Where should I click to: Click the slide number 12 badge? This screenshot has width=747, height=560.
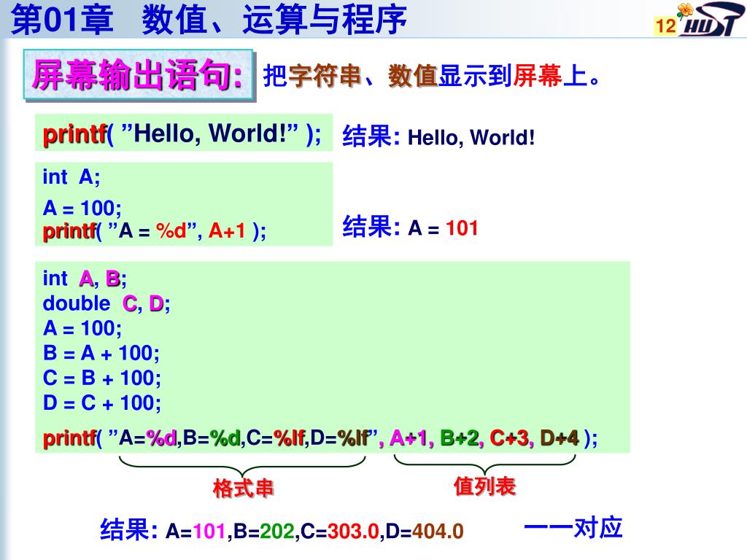665,26
